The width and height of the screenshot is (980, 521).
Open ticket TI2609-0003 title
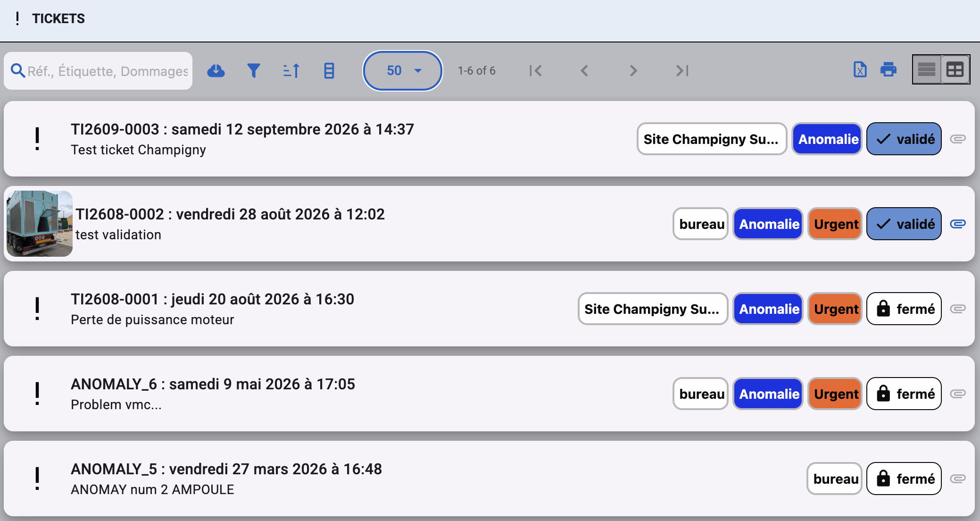[242, 129]
